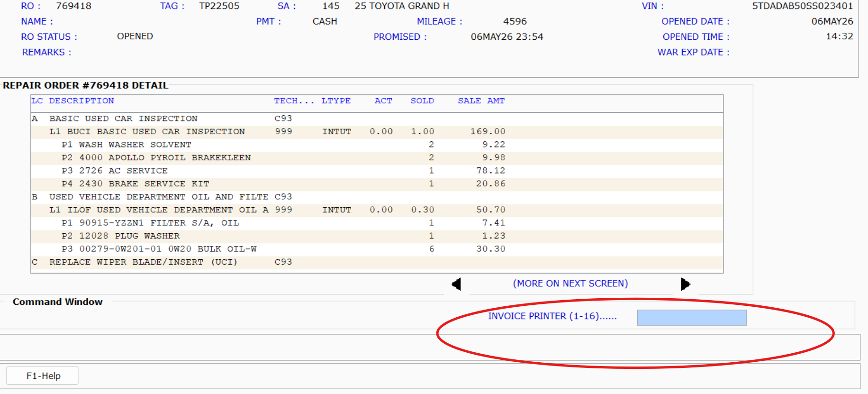Click the REMARKS label
This screenshot has width=868, height=394.
pyautogui.click(x=46, y=52)
